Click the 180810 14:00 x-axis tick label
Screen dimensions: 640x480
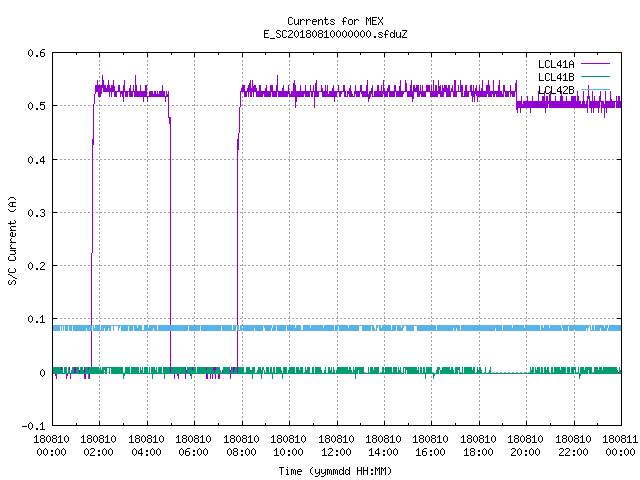[383, 446]
